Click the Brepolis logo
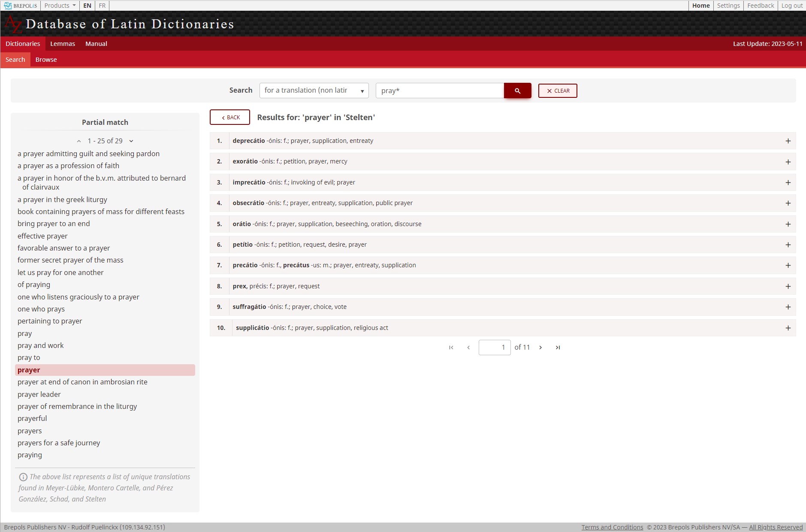Image resolution: width=806 pixels, height=532 pixels. click(x=20, y=6)
